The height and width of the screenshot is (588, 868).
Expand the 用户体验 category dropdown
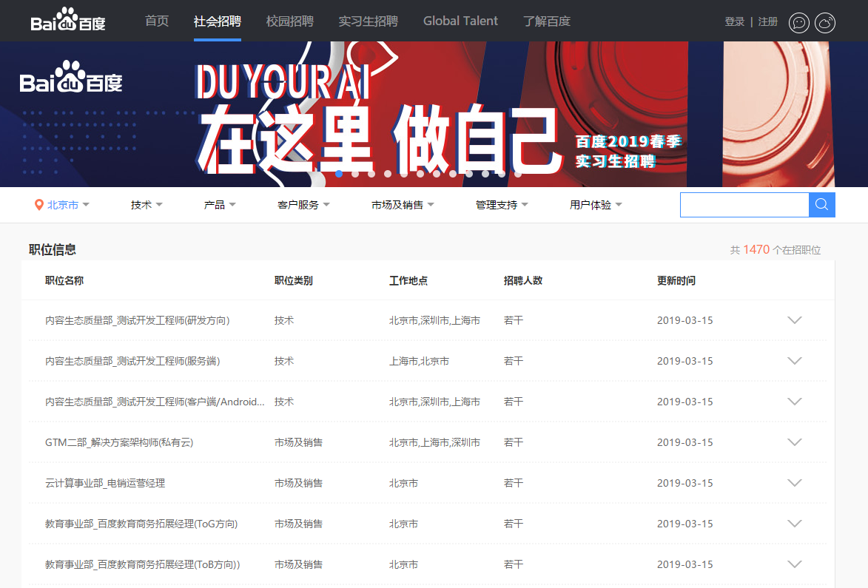(596, 205)
